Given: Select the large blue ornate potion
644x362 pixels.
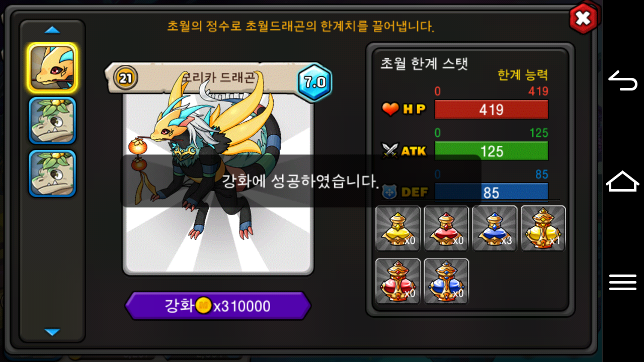Looking at the screenshot, I should [x=446, y=282].
